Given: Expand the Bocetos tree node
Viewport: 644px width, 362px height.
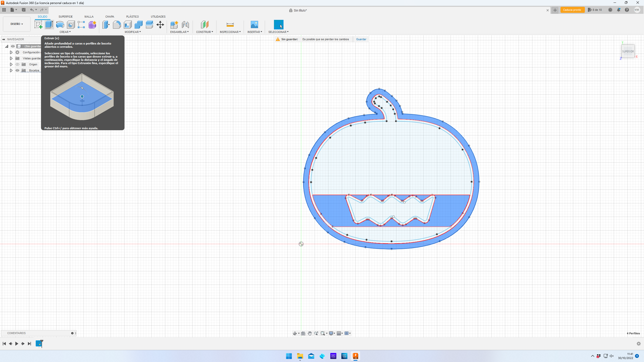Looking at the screenshot, I should coord(11,70).
